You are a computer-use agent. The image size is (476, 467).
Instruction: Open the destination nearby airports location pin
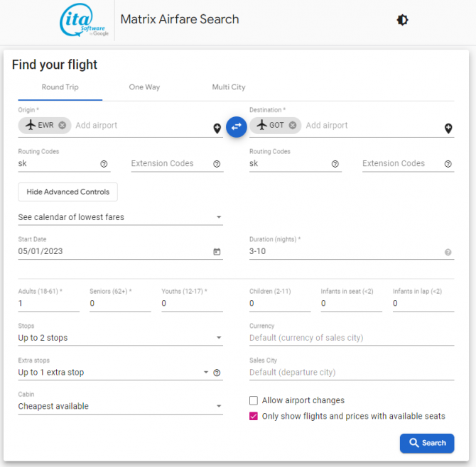point(448,128)
